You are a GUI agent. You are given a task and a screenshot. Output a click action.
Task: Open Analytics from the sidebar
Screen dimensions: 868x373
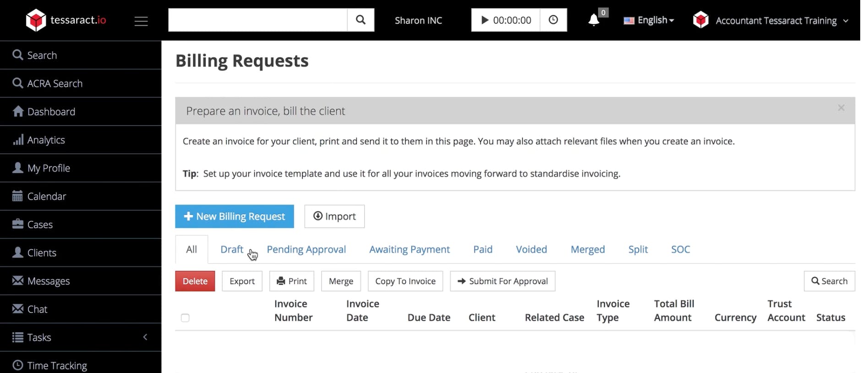coord(46,140)
